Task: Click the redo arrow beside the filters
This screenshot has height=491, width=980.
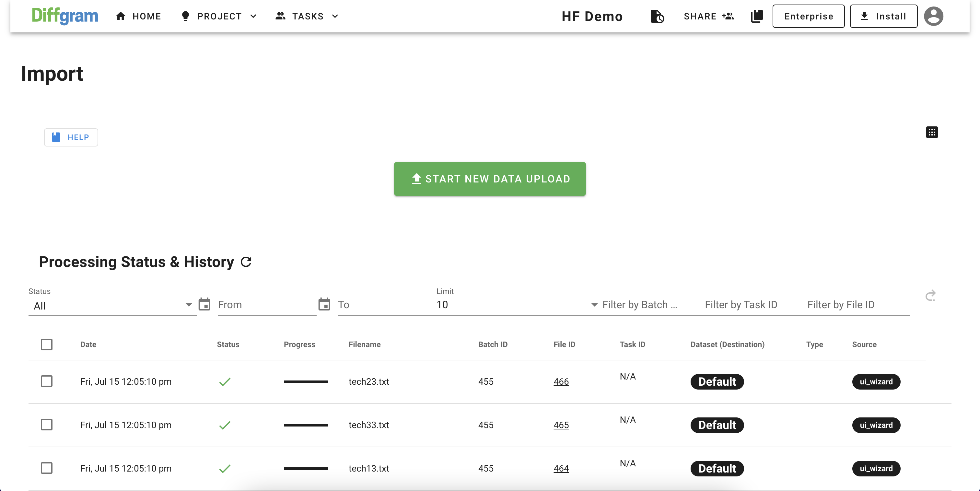Action: click(x=930, y=296)
